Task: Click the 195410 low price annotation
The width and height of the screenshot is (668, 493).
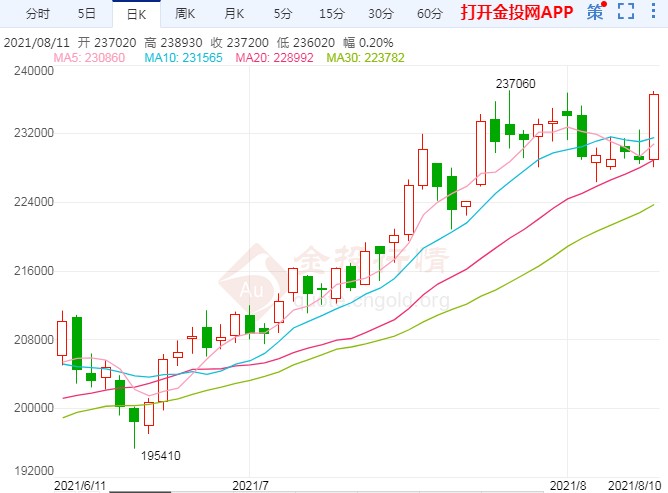Action: click(x=161, y=456)
